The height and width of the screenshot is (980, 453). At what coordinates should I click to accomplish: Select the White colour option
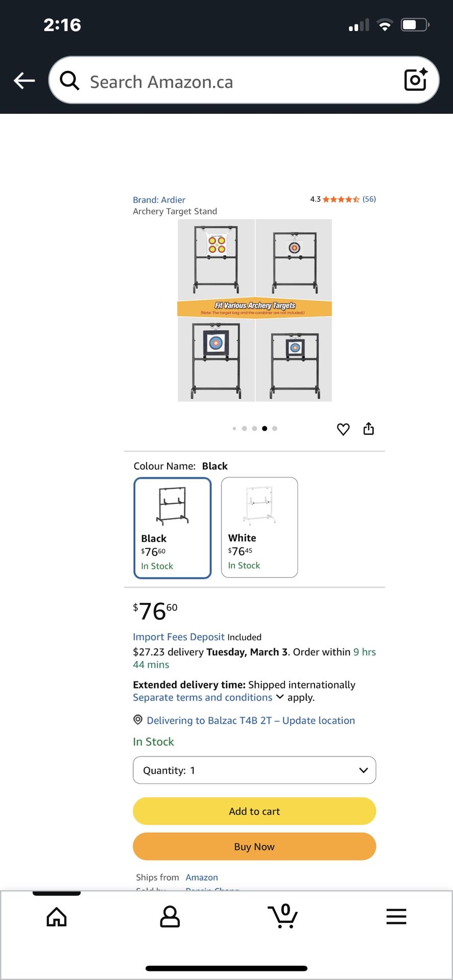tap(259, 527)
